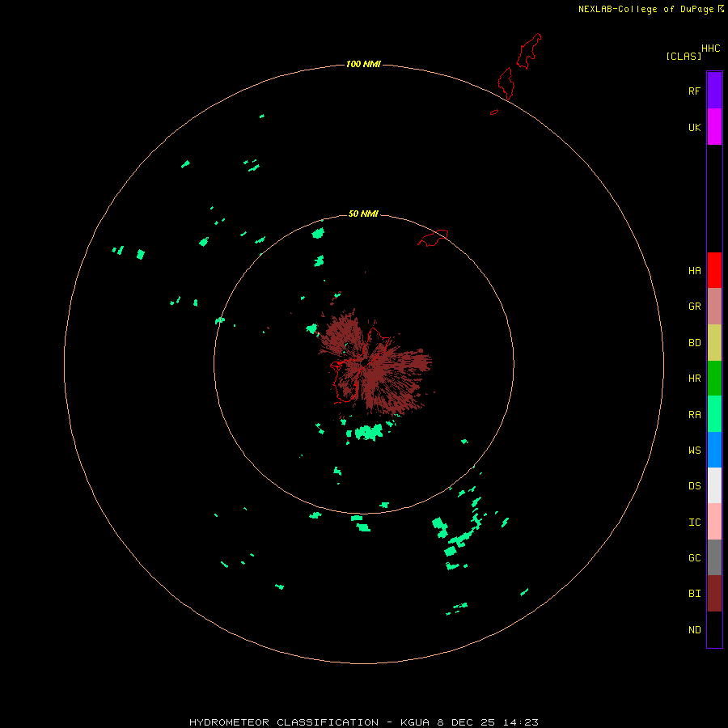Click the large green rain echo south of radar
728x728 pixels.
point(368,432)
